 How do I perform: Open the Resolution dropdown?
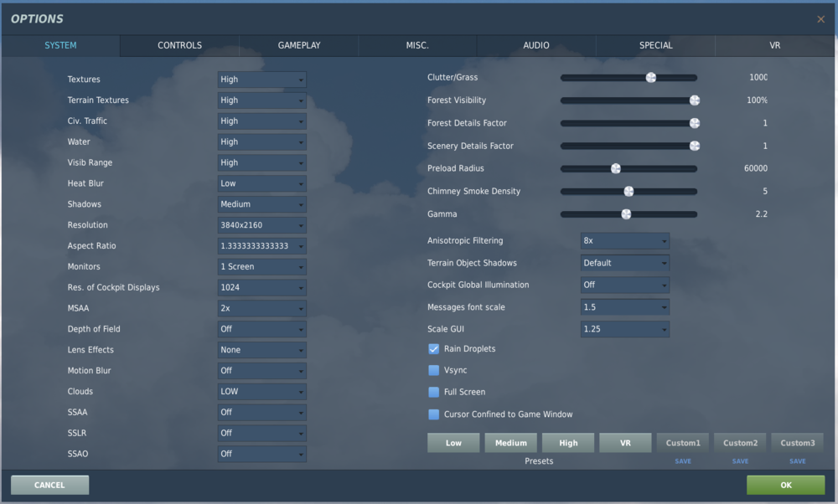261,225
